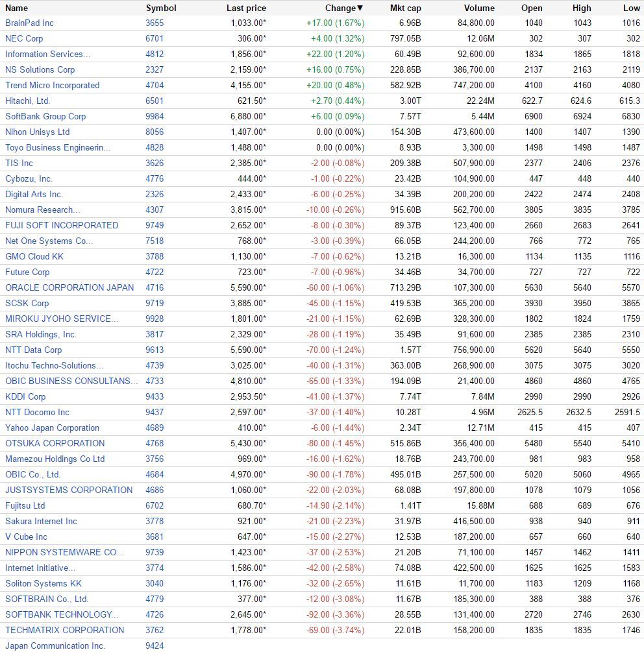
Task: Open OBIC Co., Ltd. link
Action: [x=33, y=474]
